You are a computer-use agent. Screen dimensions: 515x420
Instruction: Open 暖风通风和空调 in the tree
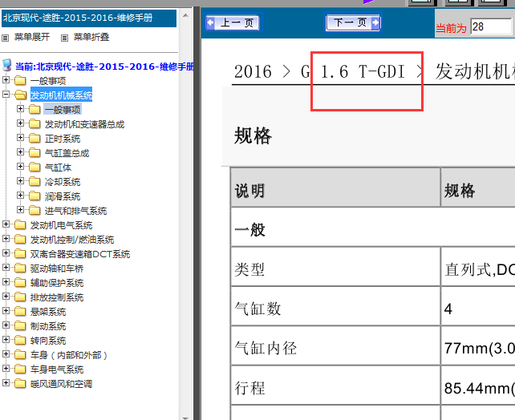(x=61, y=384)
